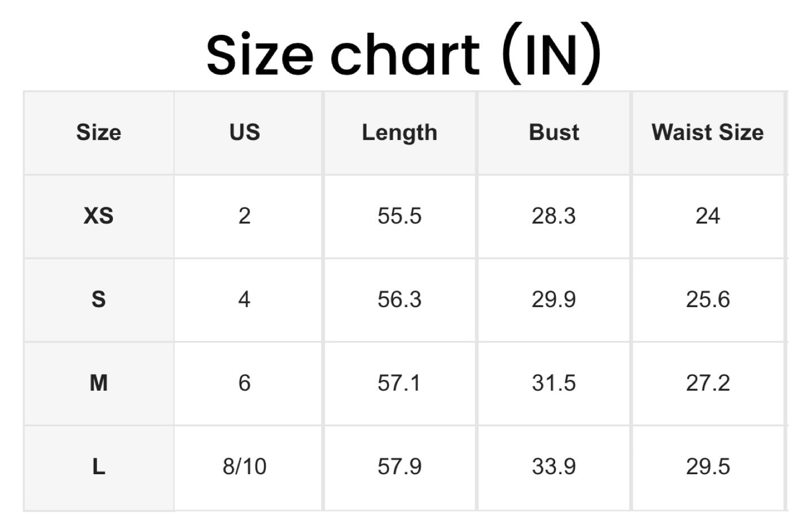This screenshot has height=525, width=812.
Task: Click the US size 8/10 cell
Action: (x=244, y=467)
